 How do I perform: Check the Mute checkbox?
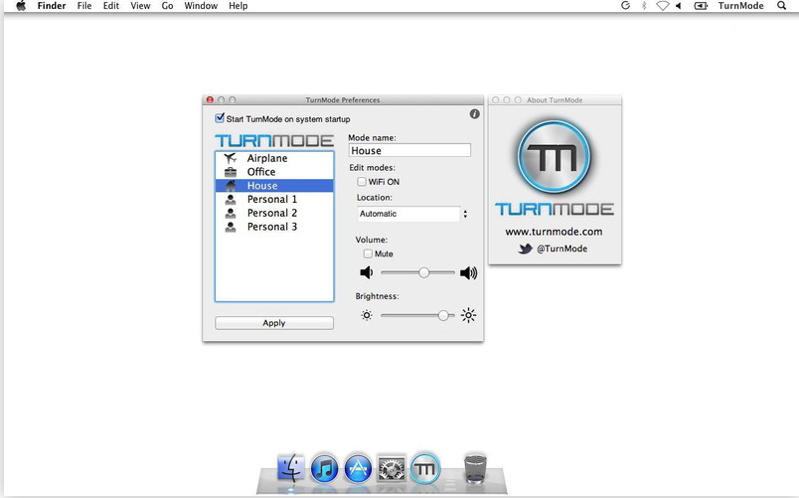tap(368, 253)
